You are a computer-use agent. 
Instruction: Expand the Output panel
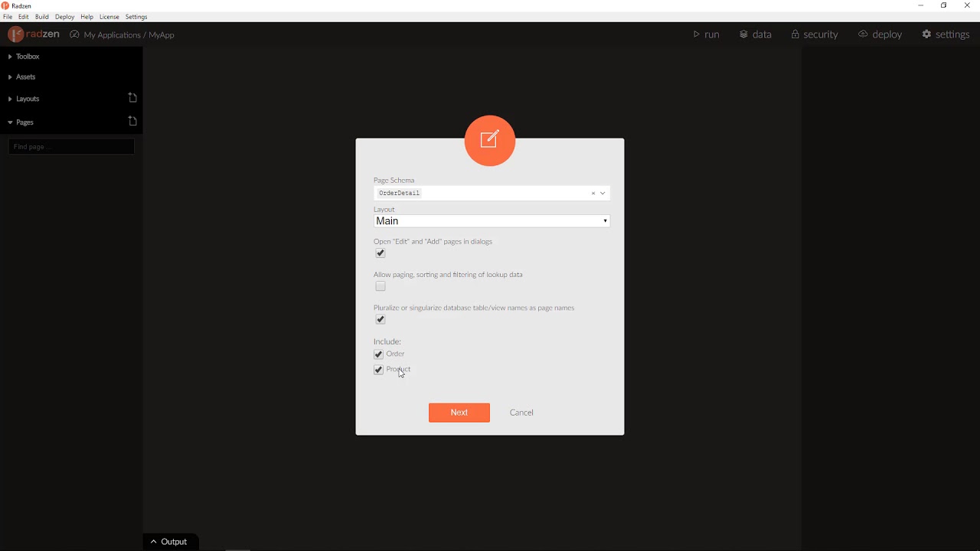click(170, 542)
